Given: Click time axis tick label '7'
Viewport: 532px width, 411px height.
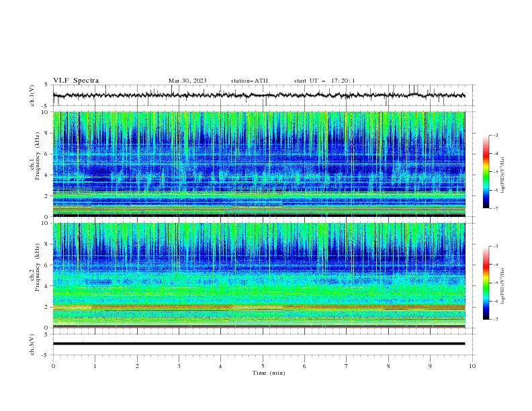Looking at the screenshot, I should 347,366.
